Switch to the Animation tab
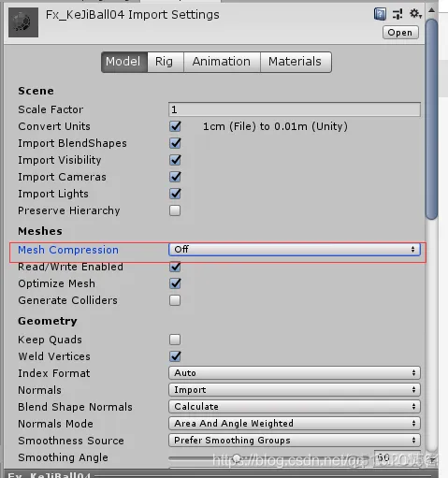Viewport: 448px width, 478px height. pyautogui.click(x=222, y=62)
